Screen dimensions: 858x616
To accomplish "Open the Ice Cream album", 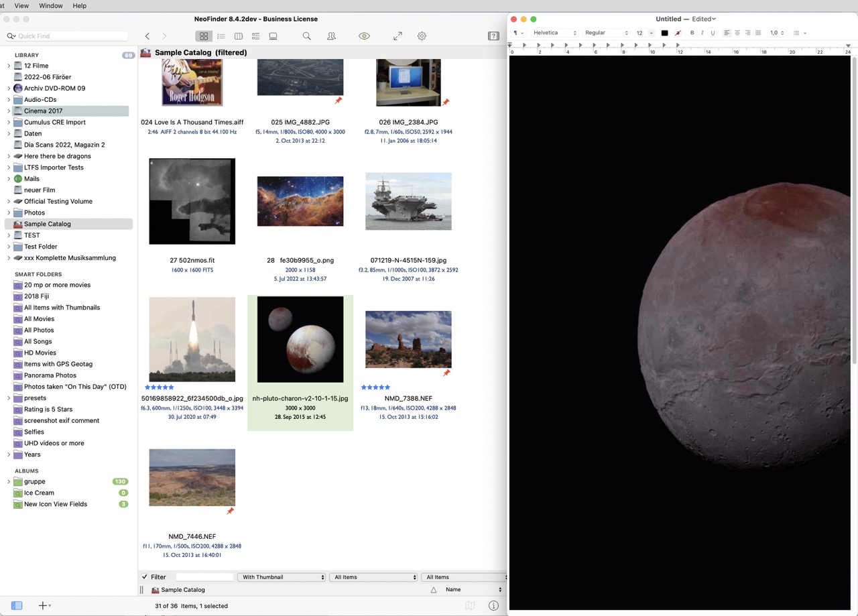I will coord(39,493).
